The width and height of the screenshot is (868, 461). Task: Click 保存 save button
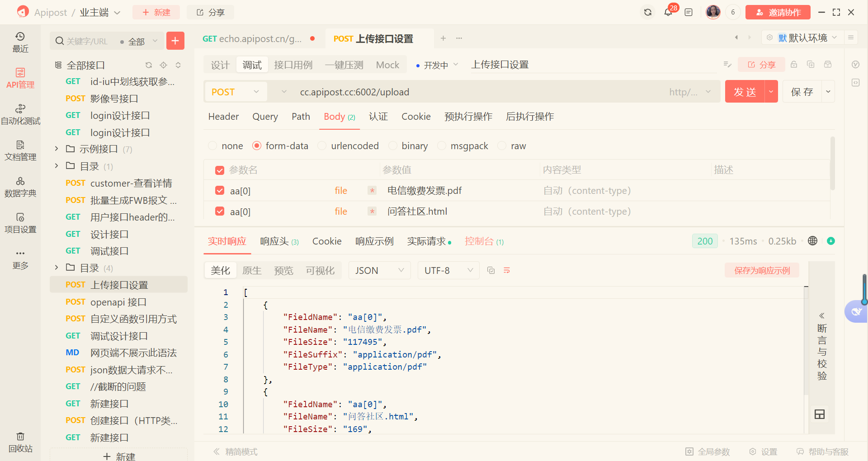point(802,92)
